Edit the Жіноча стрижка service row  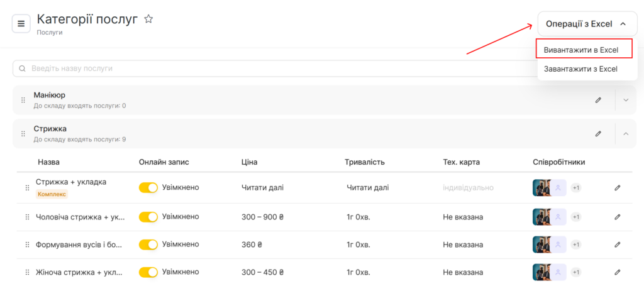click(x=617, y=272)
